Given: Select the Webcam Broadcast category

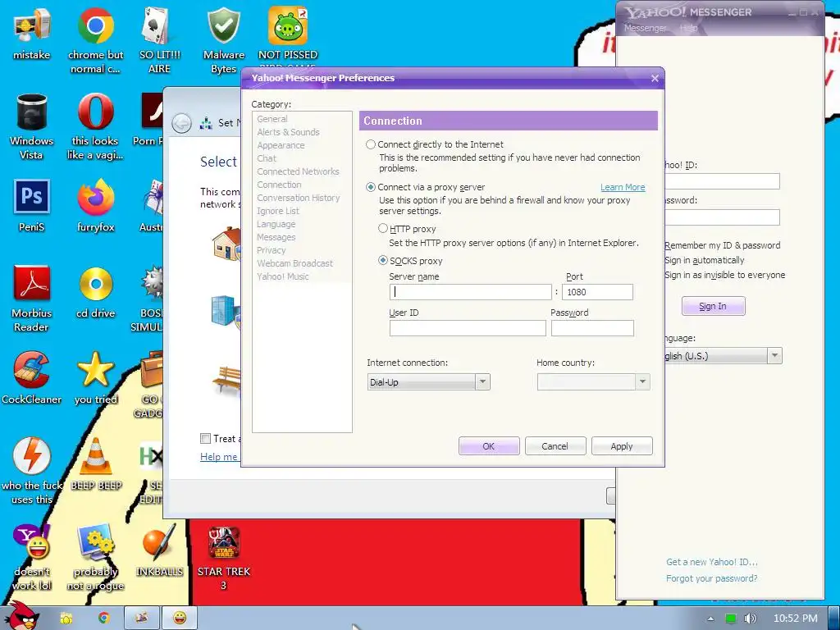Looking at the screenshot, I should tap(294, 263).
